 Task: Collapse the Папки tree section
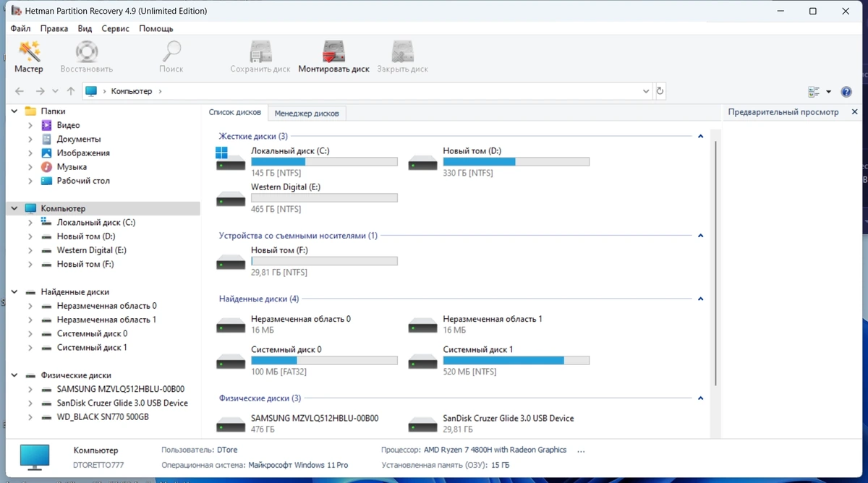coord(14,111)
